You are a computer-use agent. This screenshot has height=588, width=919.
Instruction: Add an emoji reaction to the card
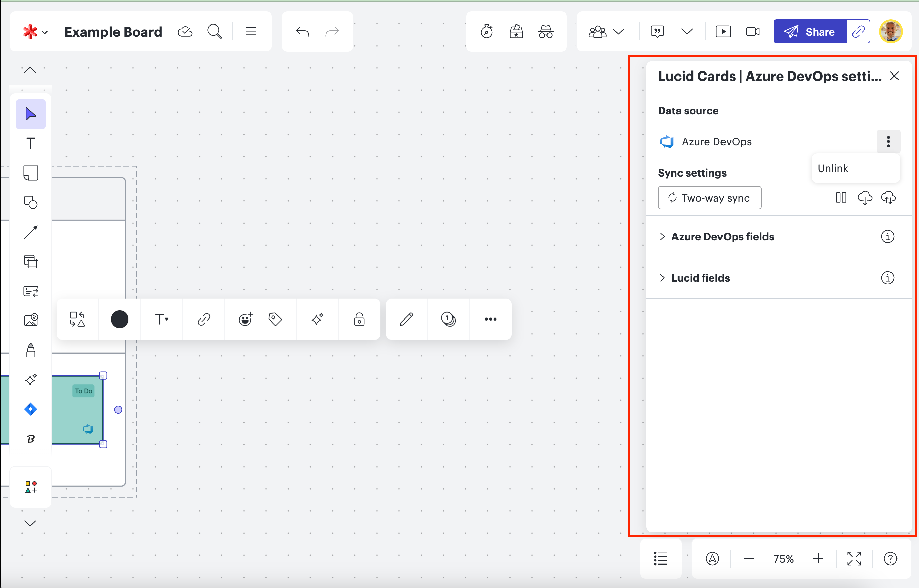tap(246, 319)
